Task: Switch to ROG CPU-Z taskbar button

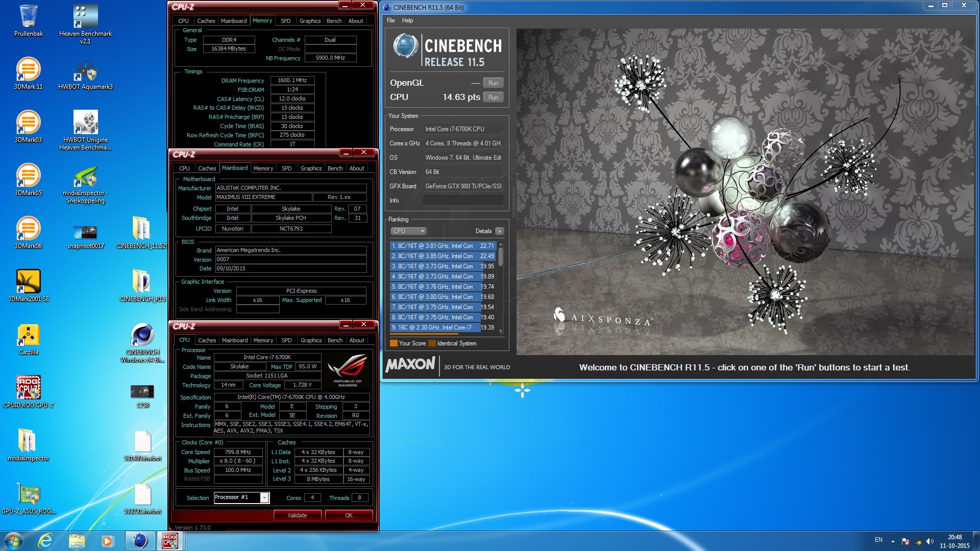Action: click(170, 541)
